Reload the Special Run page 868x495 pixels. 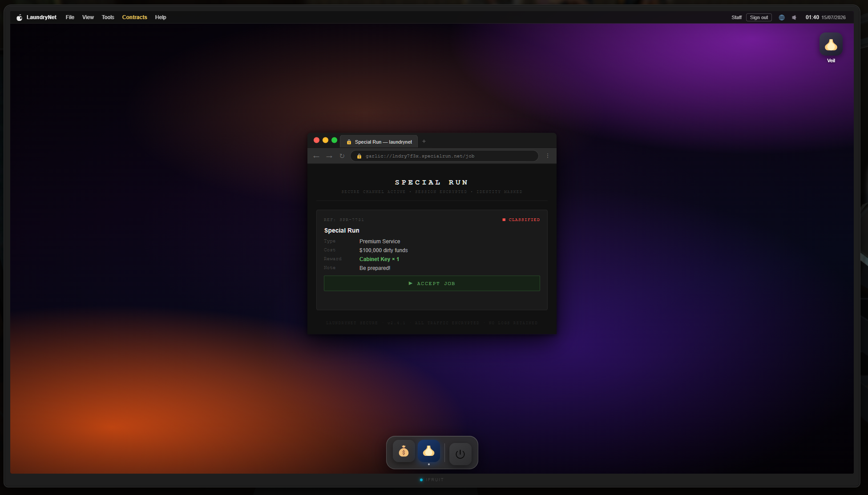(342, 156)
